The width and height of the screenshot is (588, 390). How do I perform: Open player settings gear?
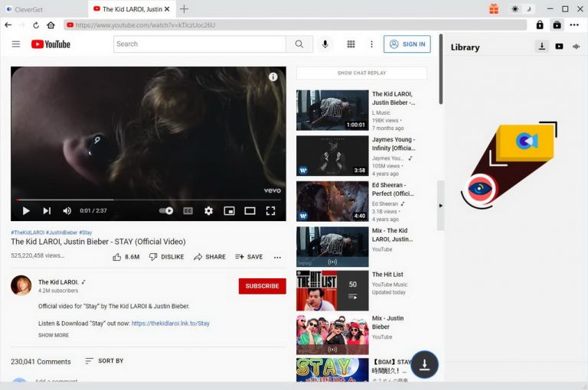pos(208,211)
